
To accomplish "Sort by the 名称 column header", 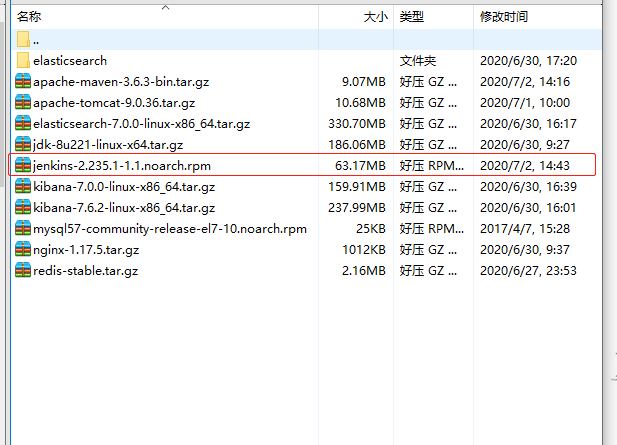I will coord(29,17).
